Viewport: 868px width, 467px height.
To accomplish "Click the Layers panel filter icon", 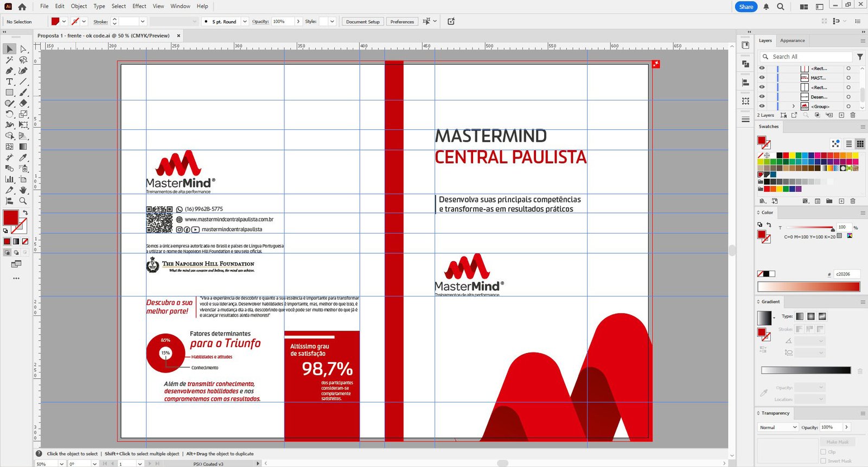I will [x=860, y=56].
